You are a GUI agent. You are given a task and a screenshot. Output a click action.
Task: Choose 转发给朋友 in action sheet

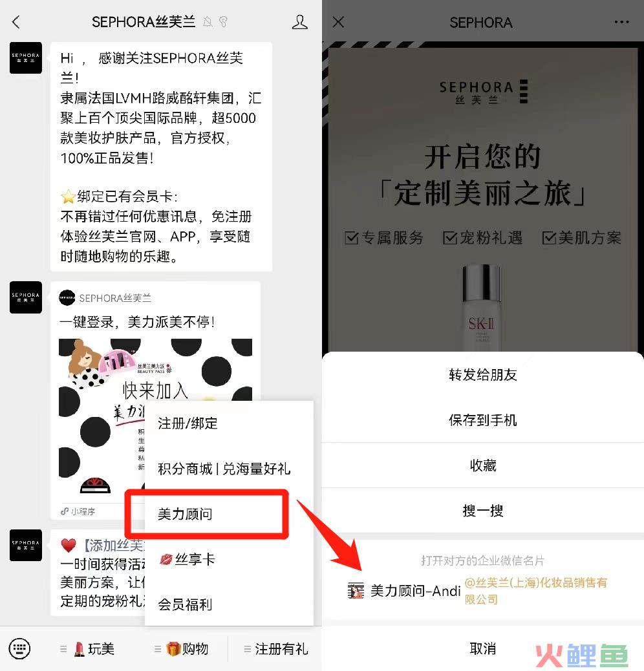tap(483, 375)
